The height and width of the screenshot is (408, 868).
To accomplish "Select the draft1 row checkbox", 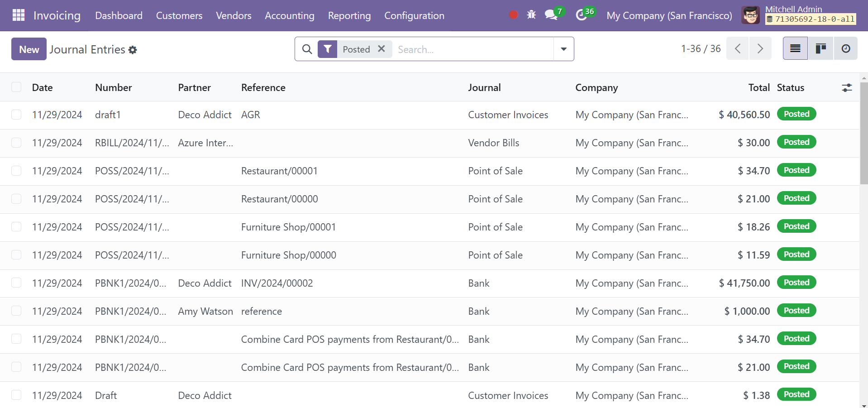I will point(16,115).
